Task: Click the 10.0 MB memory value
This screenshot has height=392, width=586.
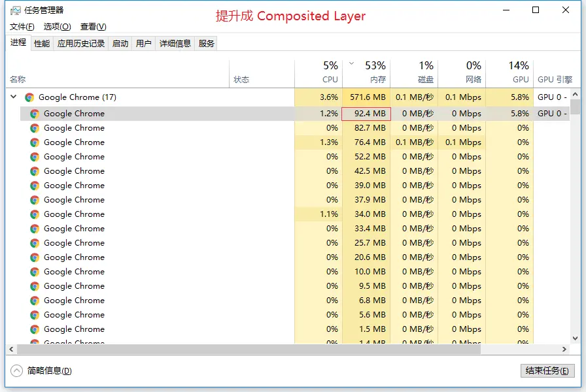Action: point(370,272)
